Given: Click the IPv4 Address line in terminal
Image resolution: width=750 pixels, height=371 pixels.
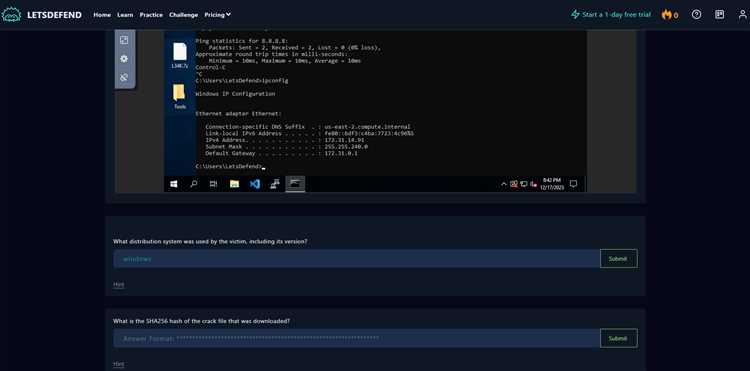Looking at the screenshot, I should pos(285,140).
